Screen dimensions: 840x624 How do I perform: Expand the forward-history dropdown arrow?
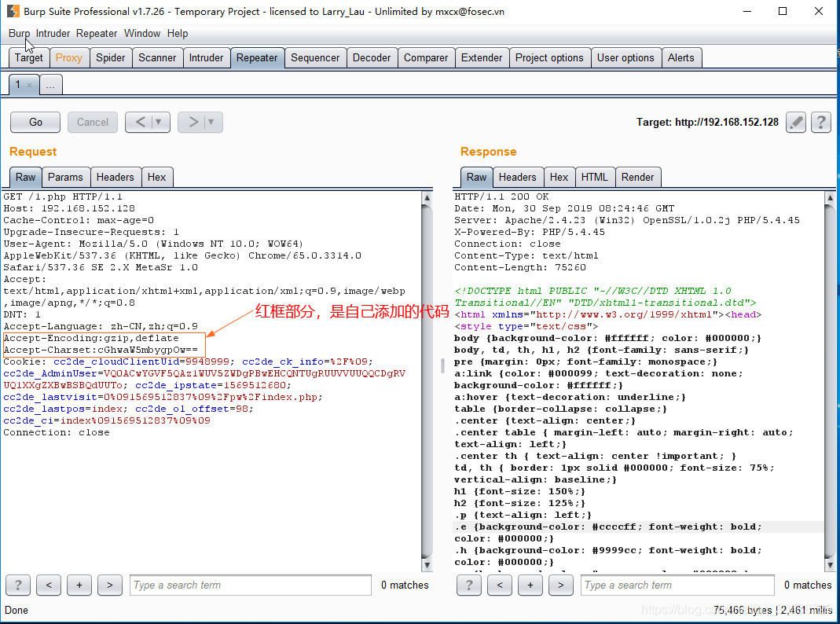coord(211,122)
